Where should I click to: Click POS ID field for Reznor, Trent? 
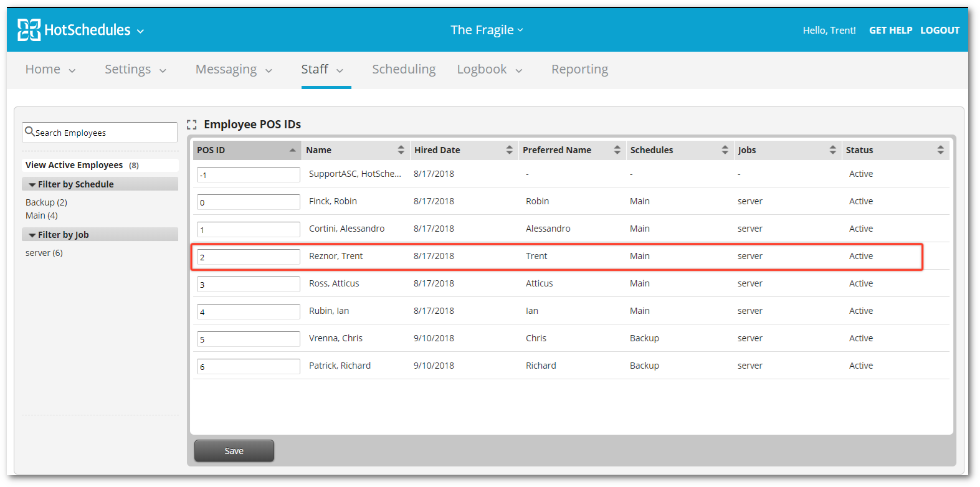(249, 257)
